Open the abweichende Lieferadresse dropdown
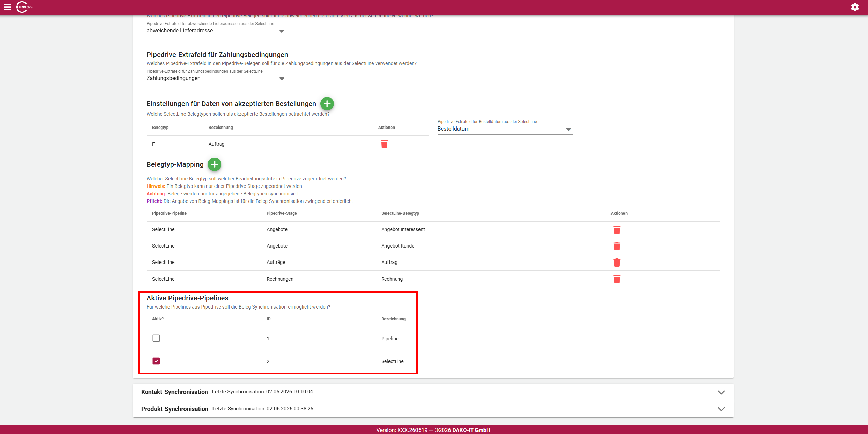The image size is (868, 434). [x=216, y=31]
